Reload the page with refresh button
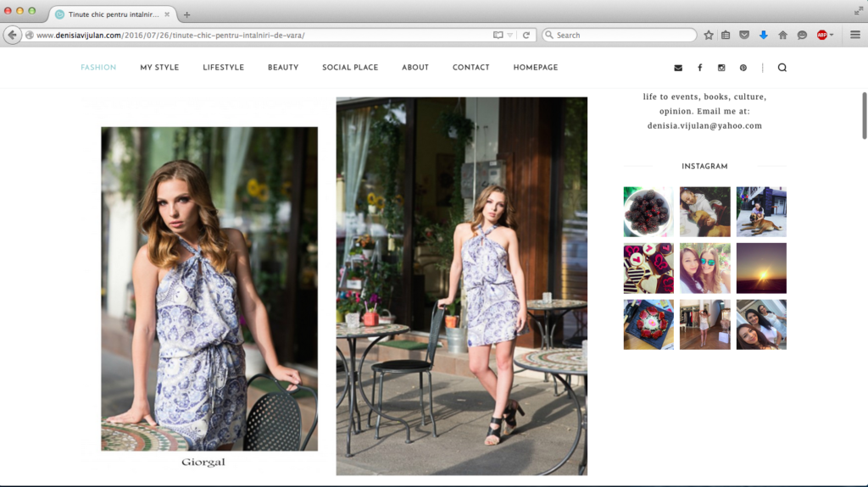The image size is (868, 487). pyautogui.click(x=526, y=35)
